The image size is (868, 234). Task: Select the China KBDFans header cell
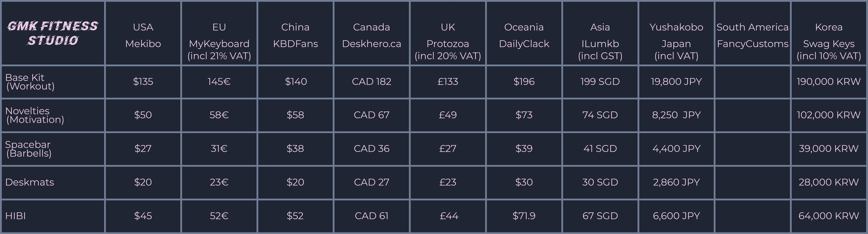click(295, 35)
